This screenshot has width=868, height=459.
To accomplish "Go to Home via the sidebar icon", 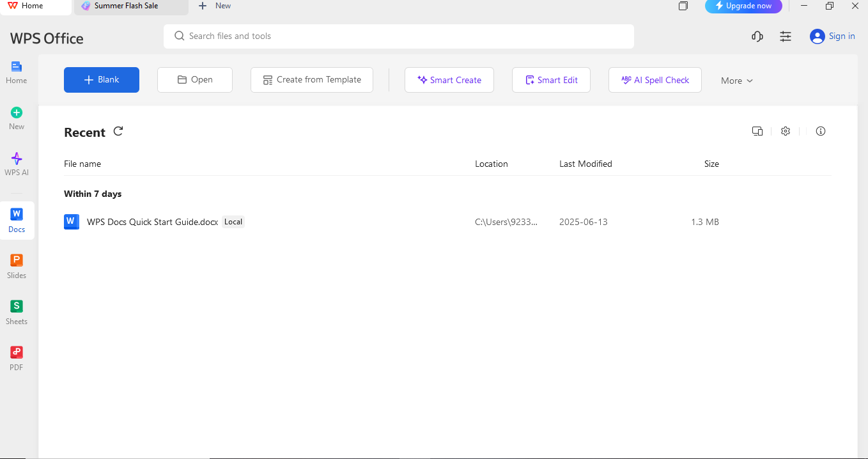I will click(x=16, y=72).
